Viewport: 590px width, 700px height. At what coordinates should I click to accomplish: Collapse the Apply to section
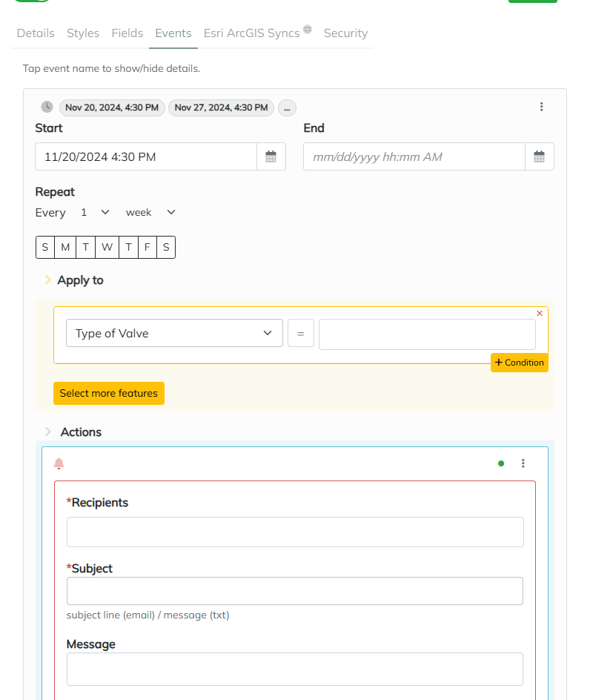49,280
